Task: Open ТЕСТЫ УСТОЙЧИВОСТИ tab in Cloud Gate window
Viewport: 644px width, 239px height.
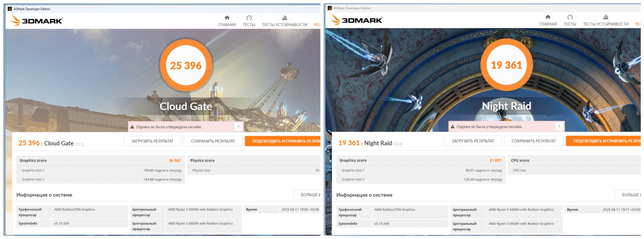Action: point(284,21)
